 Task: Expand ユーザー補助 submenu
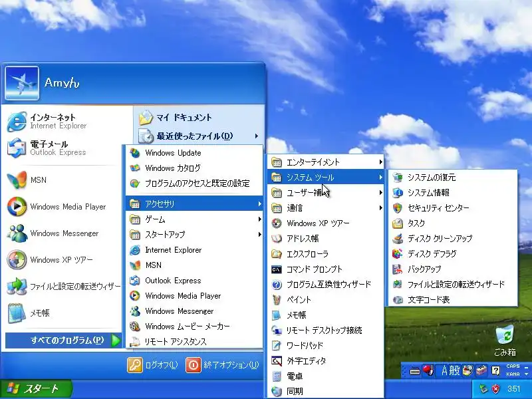coord(326,193)
